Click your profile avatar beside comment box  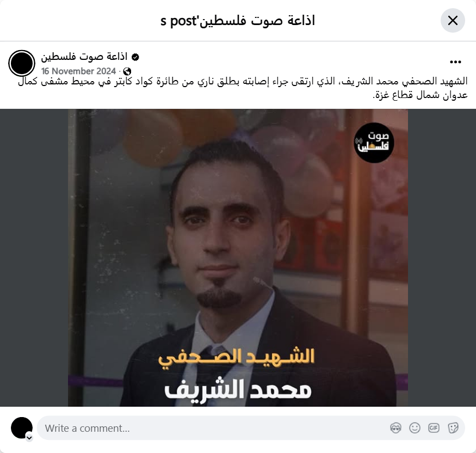coord(22,428)
